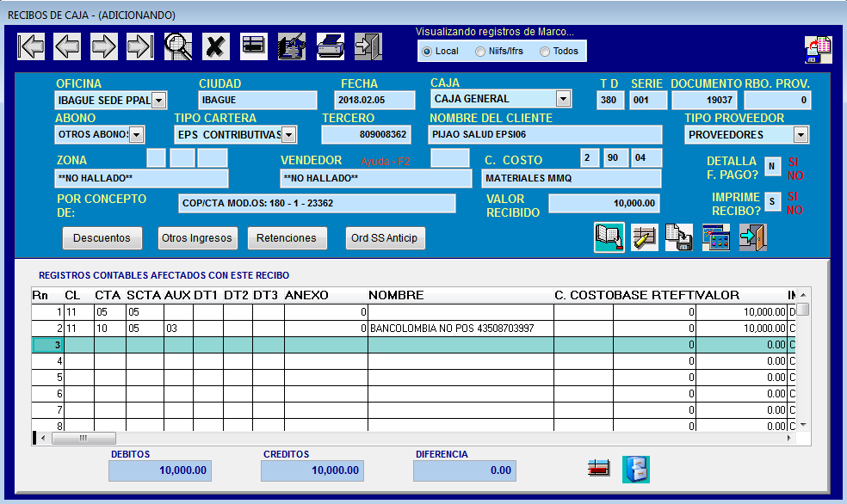Click the pencil edit notes icon
Screen dimensions: 847x504
[645, 237]
